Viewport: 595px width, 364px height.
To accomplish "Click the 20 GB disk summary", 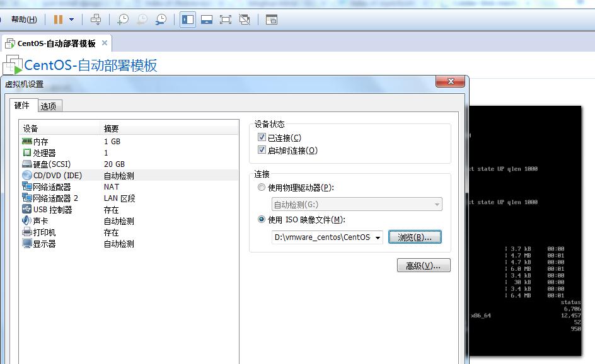I will tap(114, 164).
